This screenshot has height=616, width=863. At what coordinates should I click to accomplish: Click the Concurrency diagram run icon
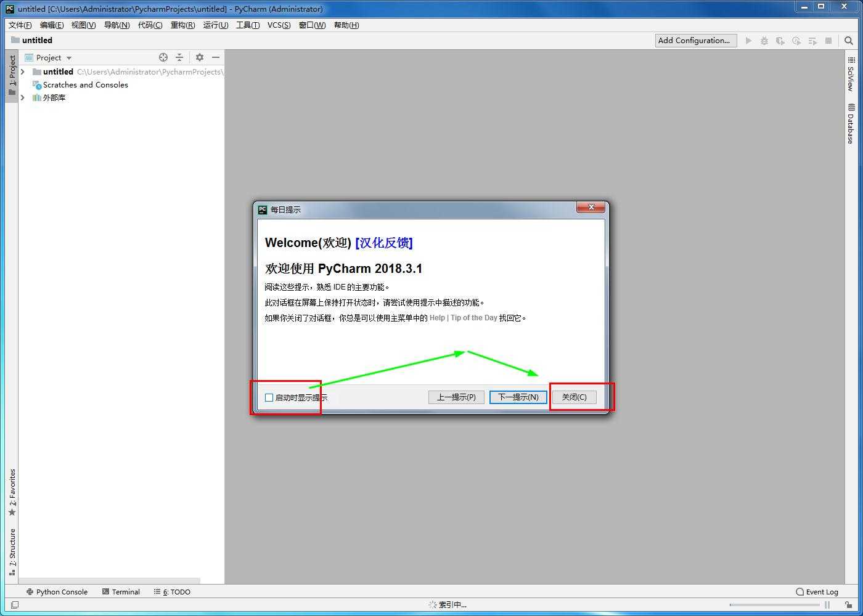(x=812, y=41)
